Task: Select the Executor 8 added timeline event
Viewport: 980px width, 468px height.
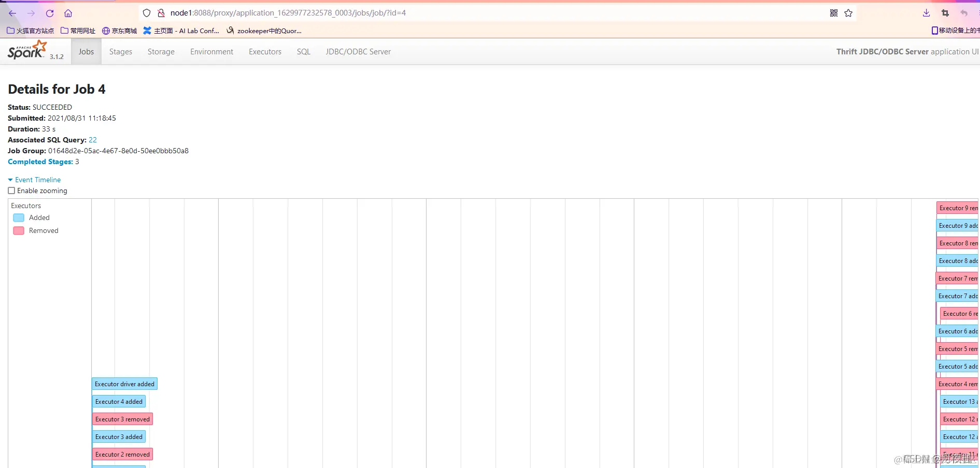Action: point(958,261)
